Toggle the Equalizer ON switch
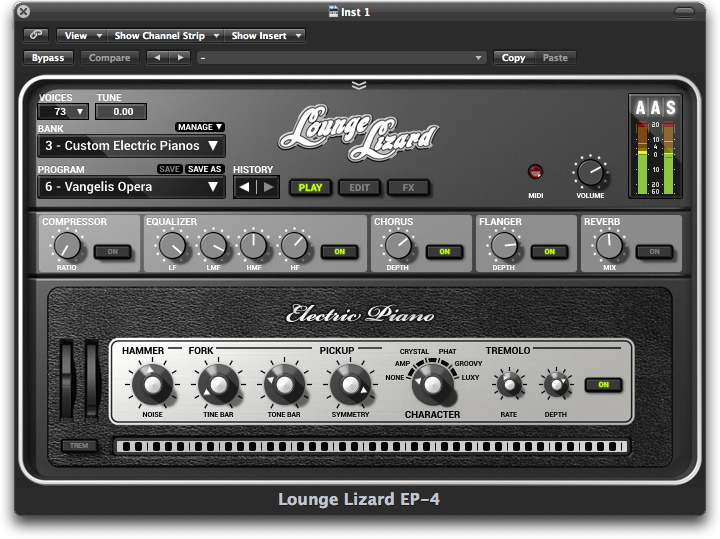This screenshot has height=539, width=720. click(x=339, y=252)
